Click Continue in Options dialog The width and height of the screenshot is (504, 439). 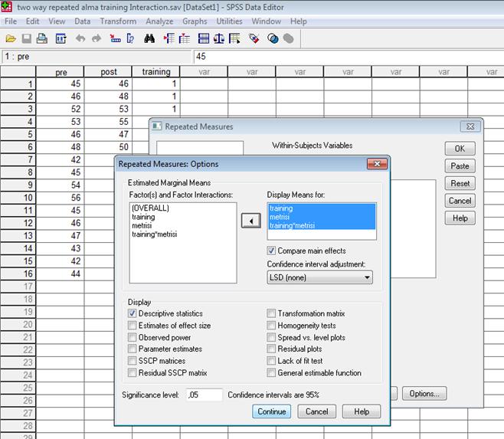272,411
